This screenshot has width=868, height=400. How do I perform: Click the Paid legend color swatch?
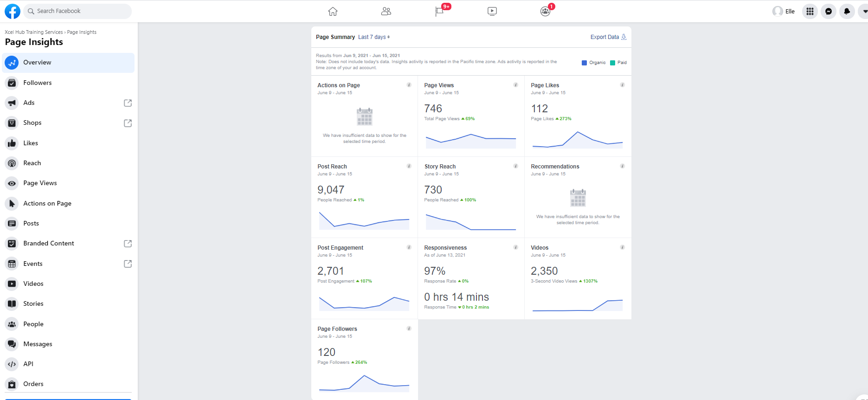click(613, 63)
